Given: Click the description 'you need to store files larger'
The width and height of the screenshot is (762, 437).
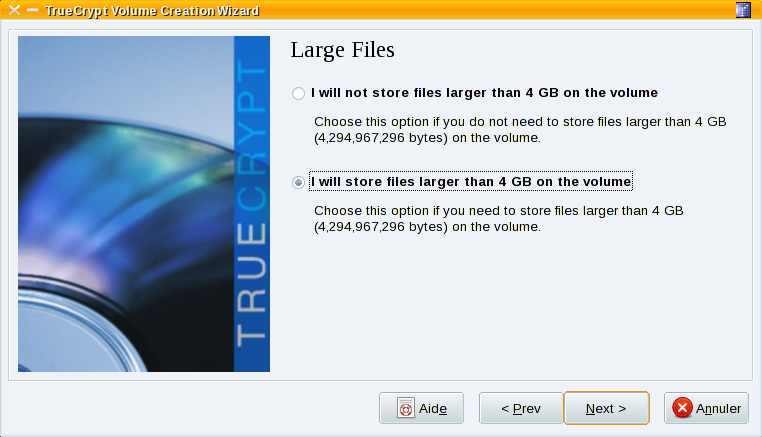Looking at the screenshot, I should tap(499, 219).
